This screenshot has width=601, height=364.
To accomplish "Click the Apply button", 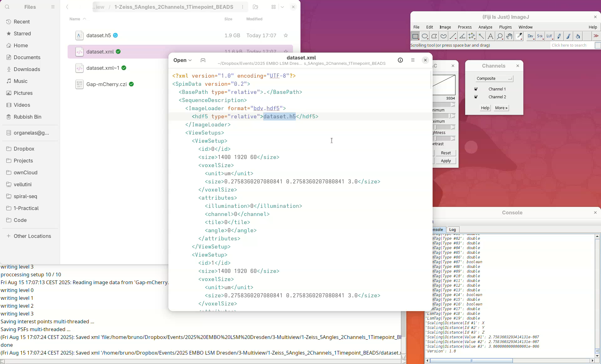I will tap(446, 161).
